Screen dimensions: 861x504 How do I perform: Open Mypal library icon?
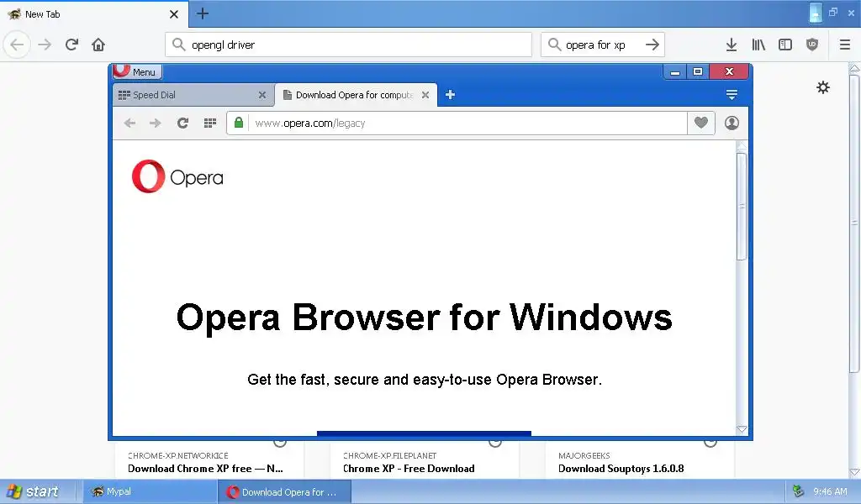tap(758, 45)
